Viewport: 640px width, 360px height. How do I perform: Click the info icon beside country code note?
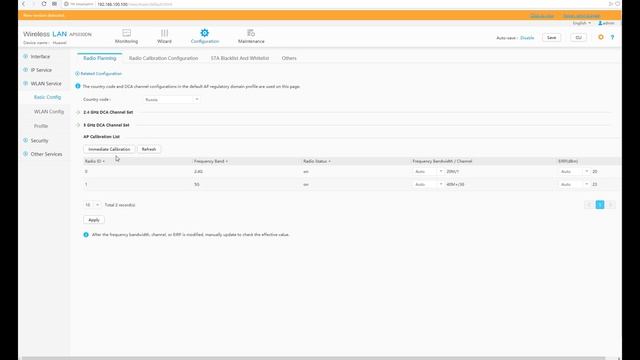[x=78, y=86]
